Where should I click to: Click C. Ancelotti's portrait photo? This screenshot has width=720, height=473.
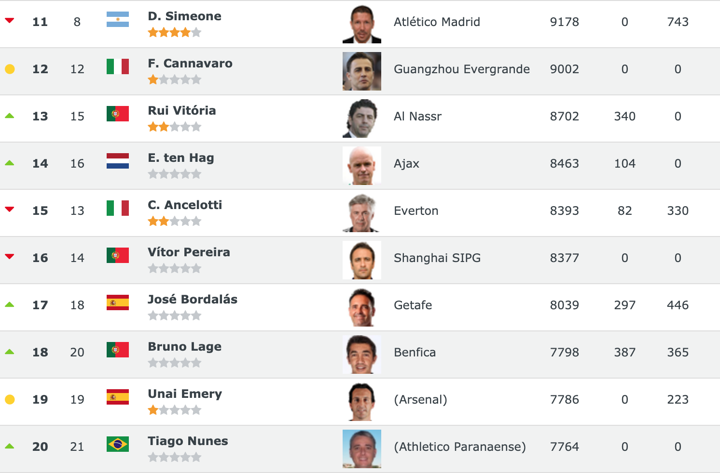[361, 212]
